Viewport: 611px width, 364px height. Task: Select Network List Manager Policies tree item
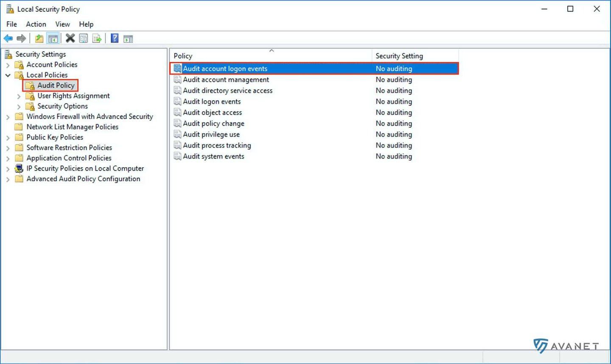coord(72,127)
